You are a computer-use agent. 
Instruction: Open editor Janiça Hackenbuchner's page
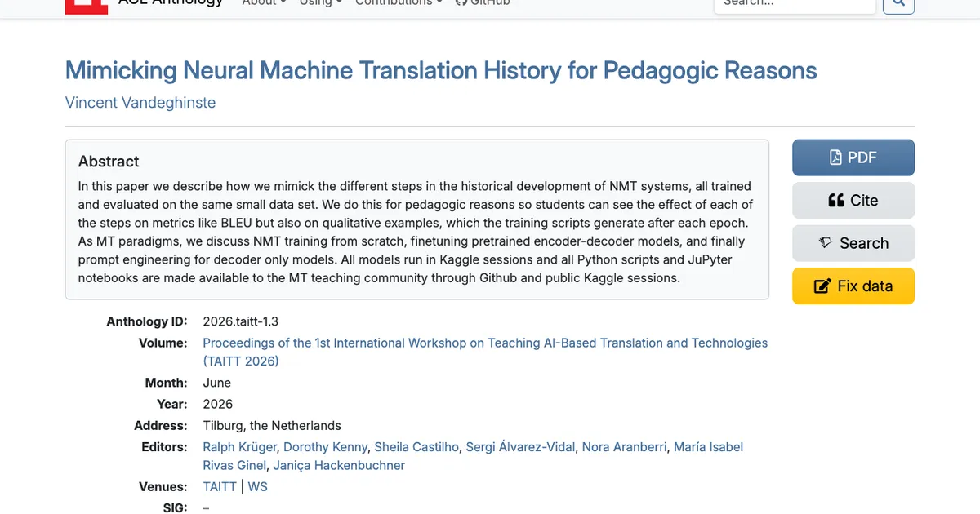pos(339,465)
